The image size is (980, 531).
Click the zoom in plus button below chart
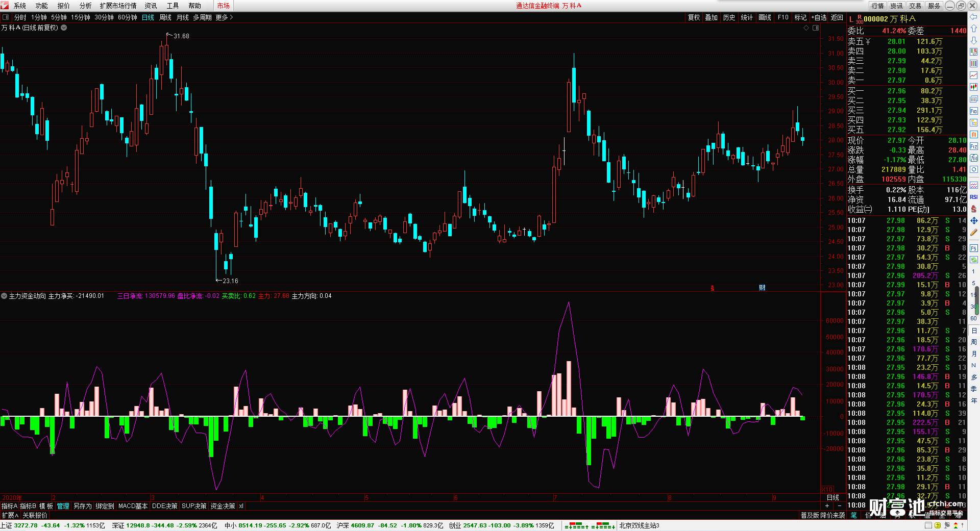[x=827, y=506]
